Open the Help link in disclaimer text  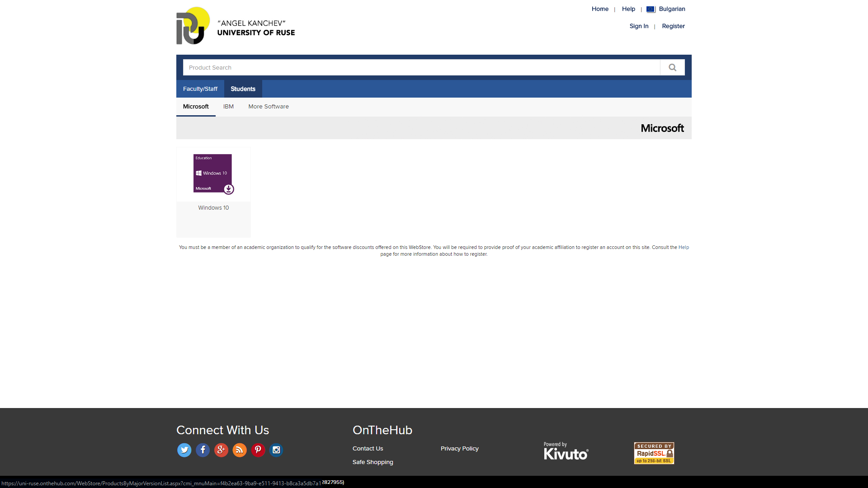click(x=684, y=247)
